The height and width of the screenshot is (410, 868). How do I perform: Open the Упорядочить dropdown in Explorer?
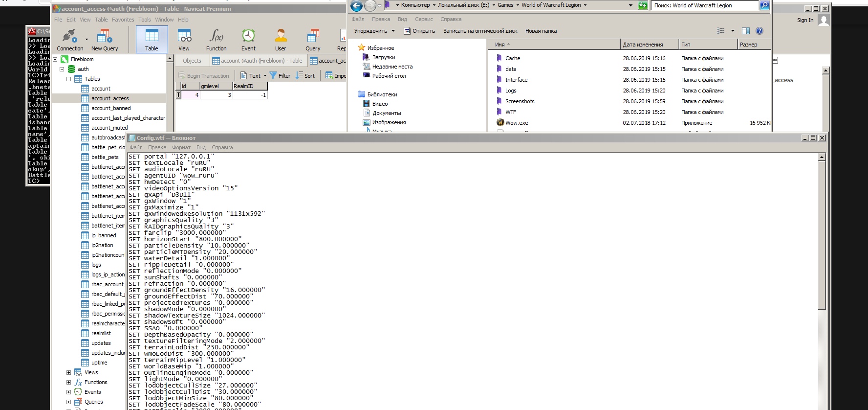coord(374,31)
